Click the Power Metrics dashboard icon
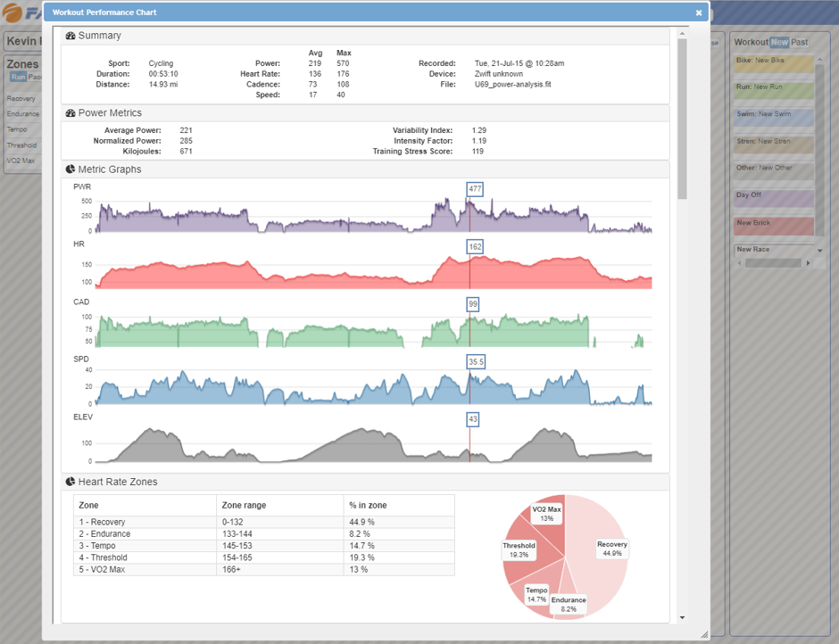The height and width of the screenshot is (644, 839). [71, 113]
